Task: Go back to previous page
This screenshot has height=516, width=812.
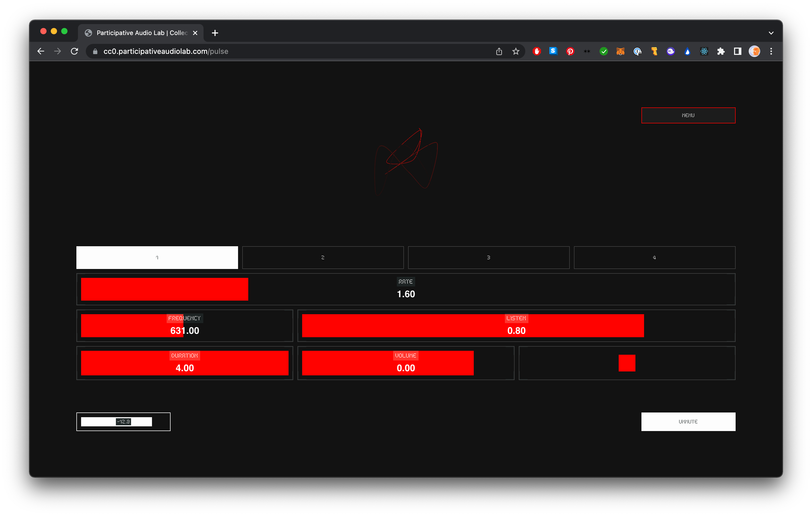Action: [41, 51]
